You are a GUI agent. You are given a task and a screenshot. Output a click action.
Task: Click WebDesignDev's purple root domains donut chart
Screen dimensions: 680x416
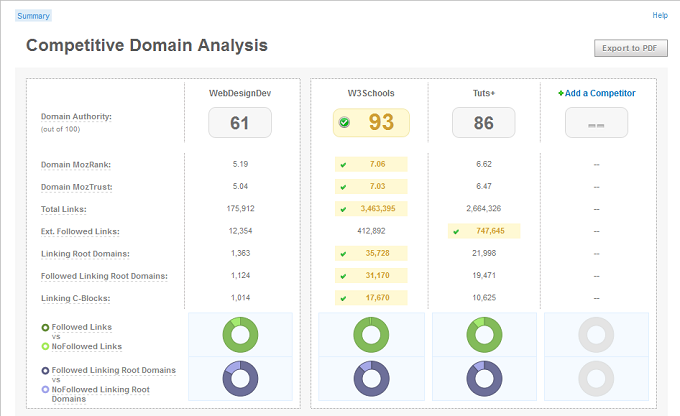(240, 378)
